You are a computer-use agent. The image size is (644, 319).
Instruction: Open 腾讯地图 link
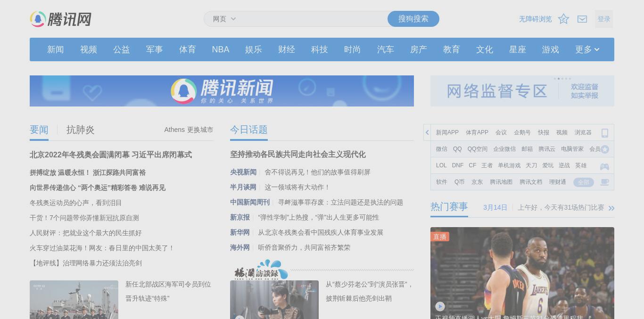[501, 182]
